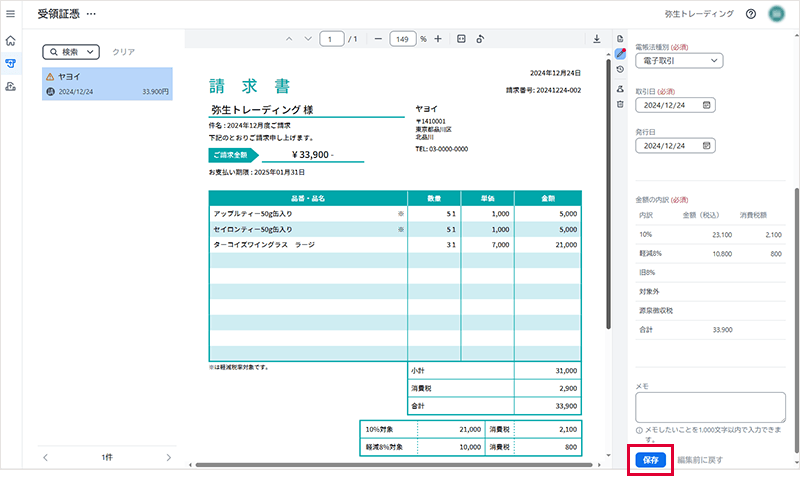Click the 保存 button

click(651, 460)
